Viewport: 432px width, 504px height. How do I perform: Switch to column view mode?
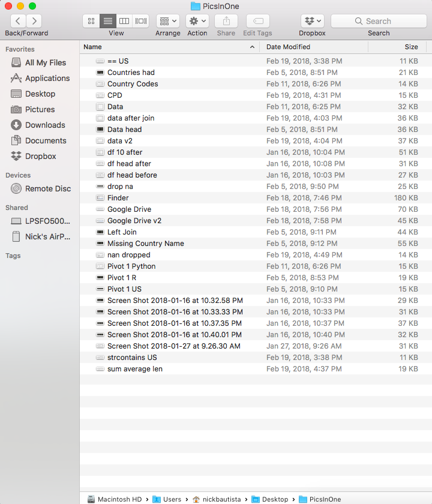coord(124,21)
